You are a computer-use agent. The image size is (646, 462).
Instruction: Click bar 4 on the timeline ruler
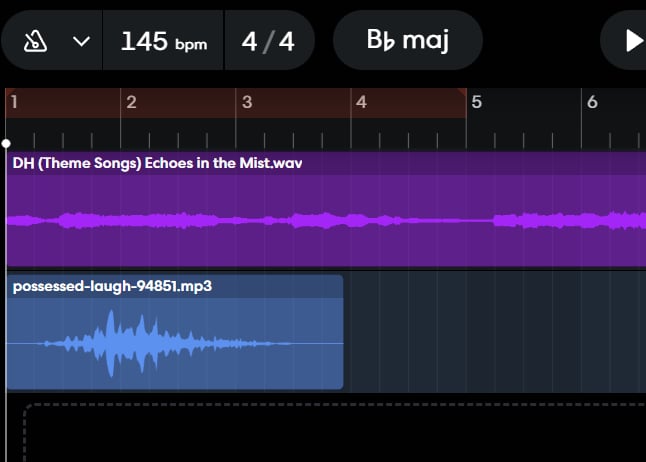tap(361, 102)
